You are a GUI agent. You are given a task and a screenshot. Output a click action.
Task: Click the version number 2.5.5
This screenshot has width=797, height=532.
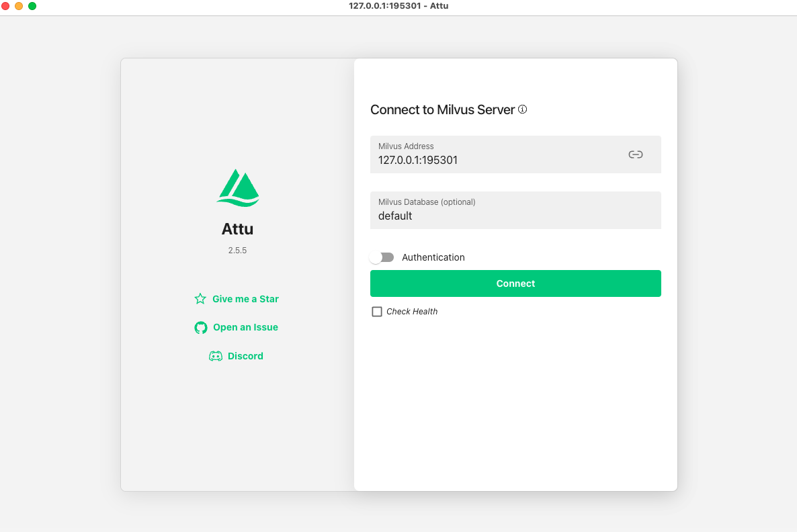[237, 251]
